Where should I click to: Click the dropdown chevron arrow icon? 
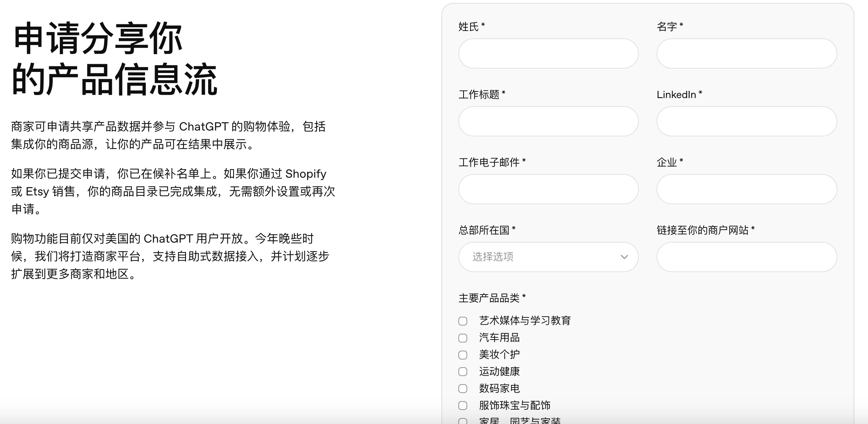pyautogui.click(x=624, y=257)
